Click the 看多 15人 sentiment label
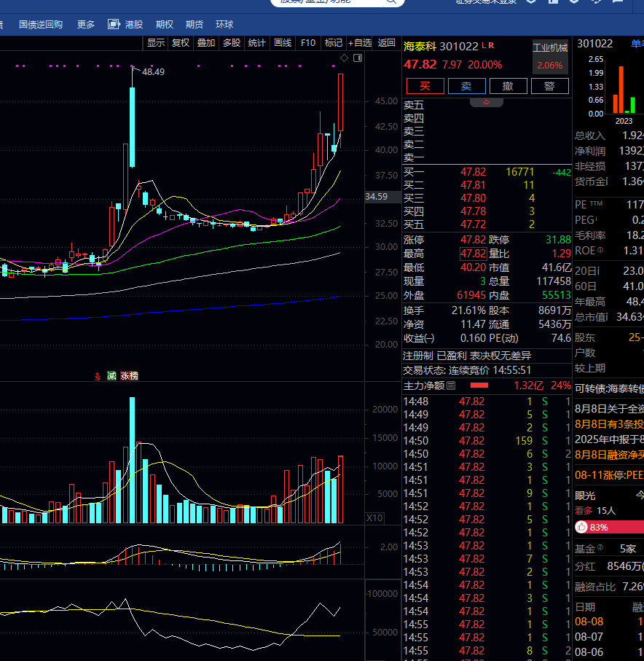Screen dimensions: 644x661 tap(595, 511)
